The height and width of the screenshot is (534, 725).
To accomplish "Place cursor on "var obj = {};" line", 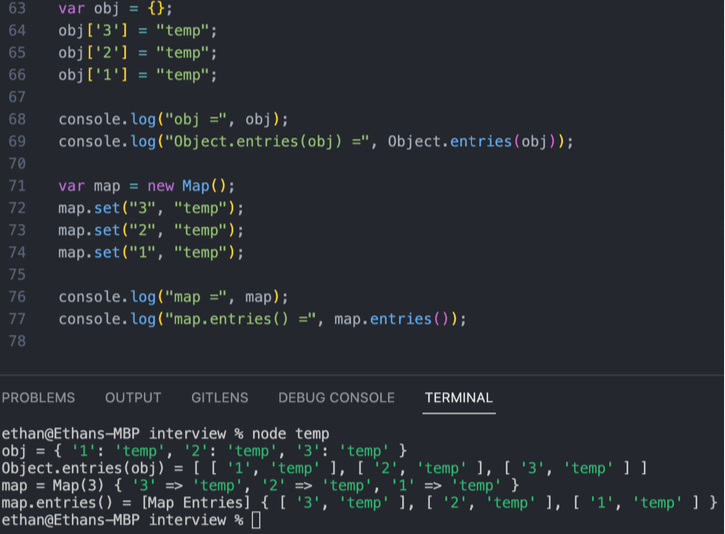I will [115, 8].
